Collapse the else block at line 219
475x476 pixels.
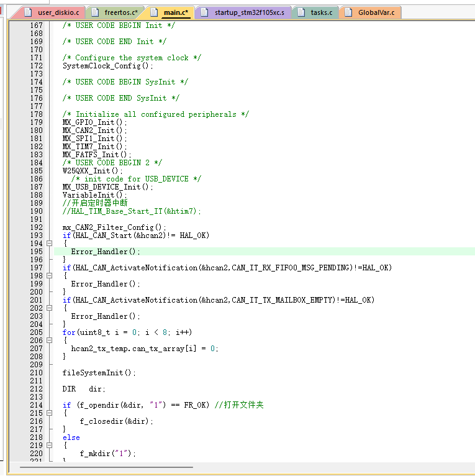point(50,446)
